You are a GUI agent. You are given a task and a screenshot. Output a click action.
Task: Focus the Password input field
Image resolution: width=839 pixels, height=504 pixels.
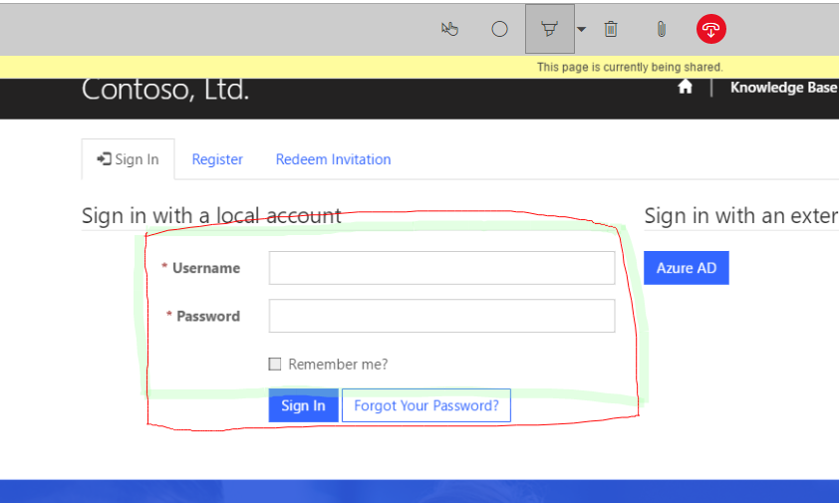click(441, 316)
